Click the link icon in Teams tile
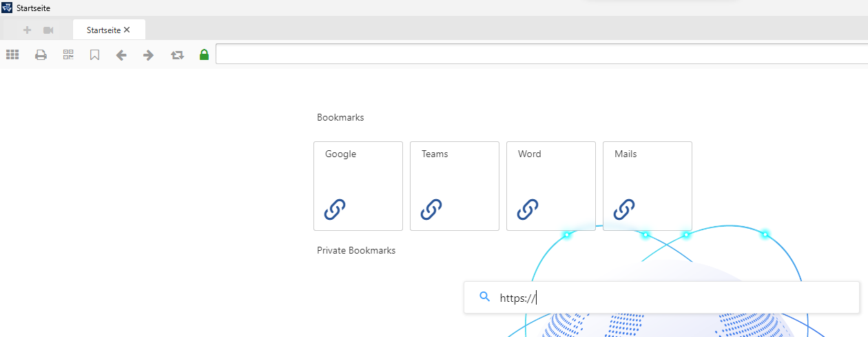This screenshot has width=868, height=337. click(x=431, y=209)
